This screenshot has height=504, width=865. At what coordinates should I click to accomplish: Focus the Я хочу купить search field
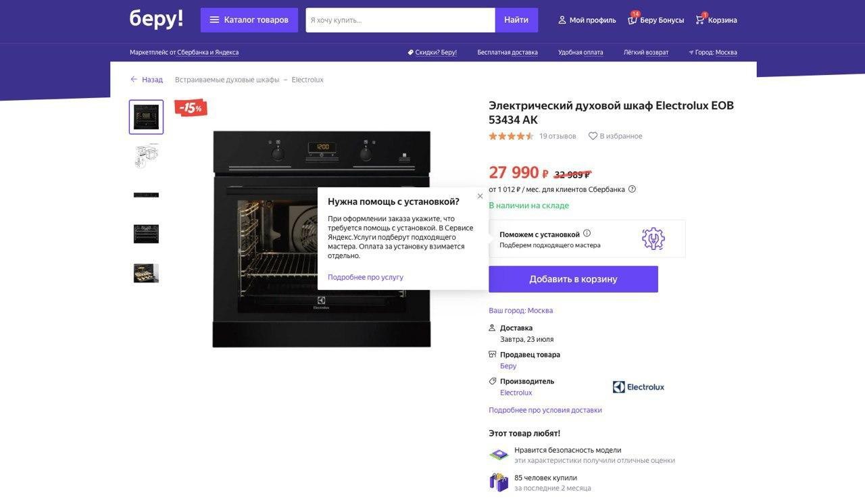pyautogui.click(x=400, y=20)
